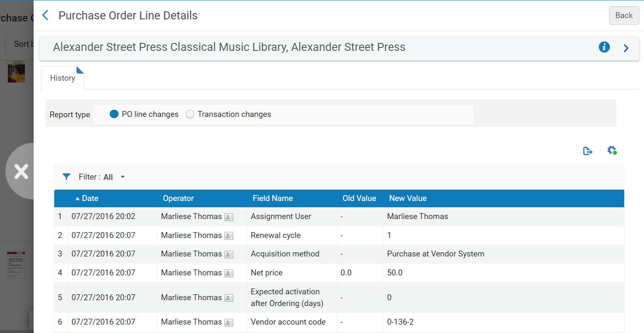Click the lower book cover thumbnail behind panel
644x333 pixels.
[16, 265]
